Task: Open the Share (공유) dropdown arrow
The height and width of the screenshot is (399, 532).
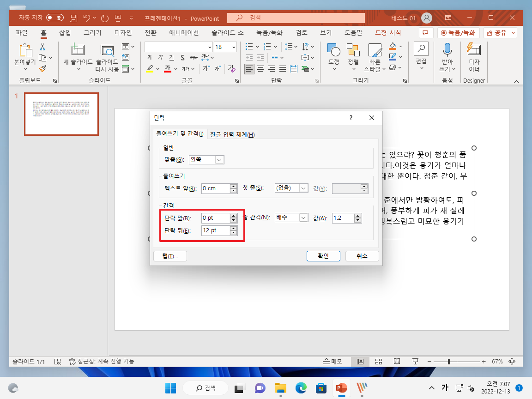Action: [x=514, y=33]
